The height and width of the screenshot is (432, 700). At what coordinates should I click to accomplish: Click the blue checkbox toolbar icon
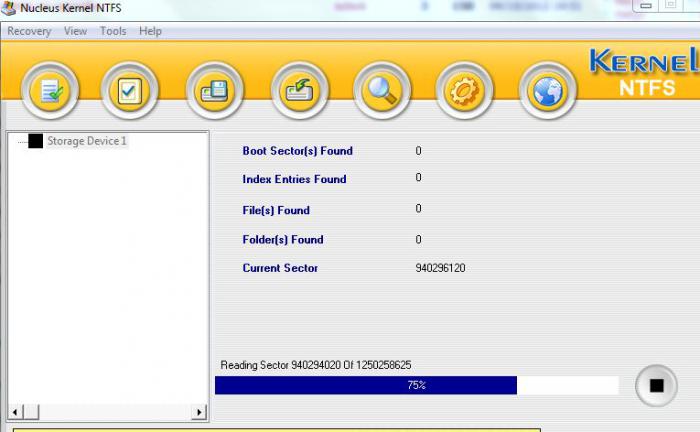130,92
